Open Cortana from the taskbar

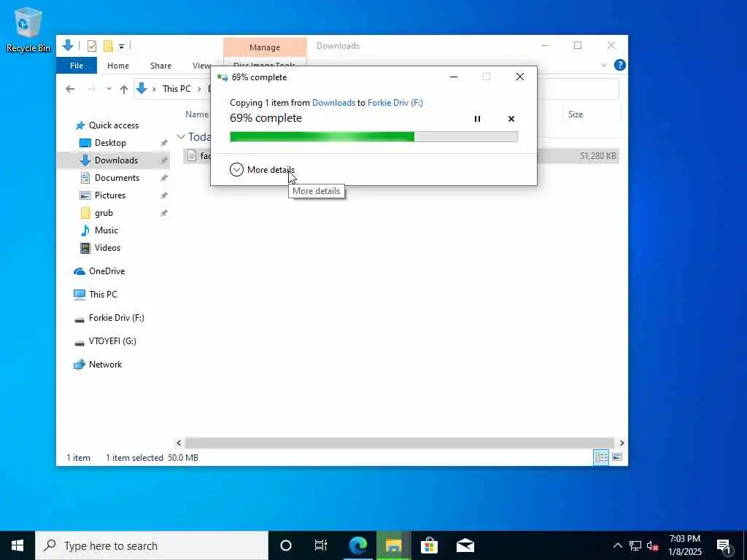[x=286, y=545]
